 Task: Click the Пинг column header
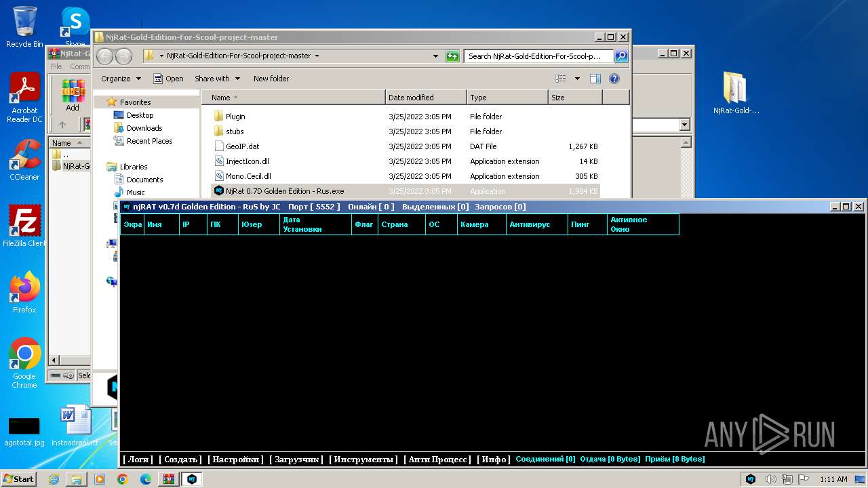click(x=587, y=224)
